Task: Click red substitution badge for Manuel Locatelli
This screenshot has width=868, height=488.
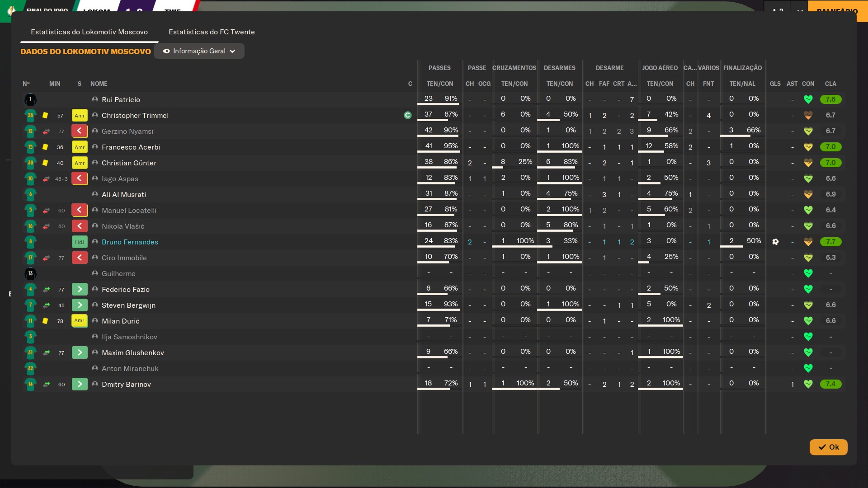Action: [x=80, y=210]
